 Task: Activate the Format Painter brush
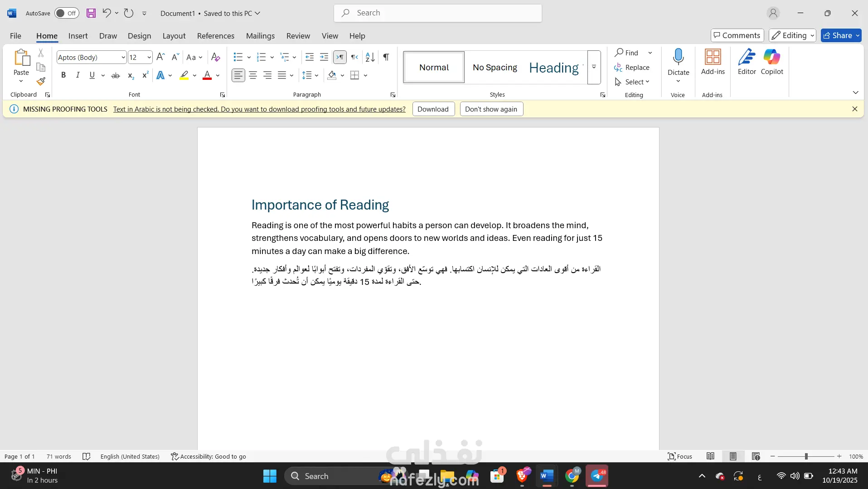[x=41, y=81]
